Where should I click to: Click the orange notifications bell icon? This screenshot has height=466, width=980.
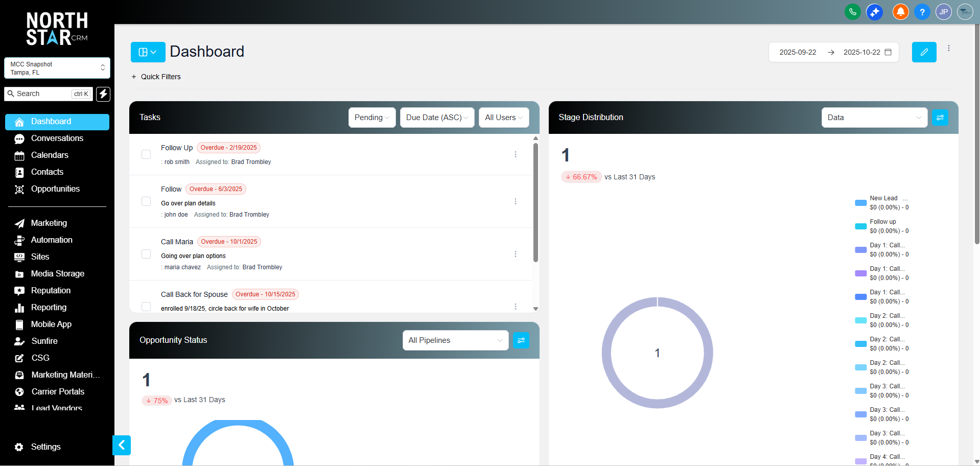coord(900,12)
